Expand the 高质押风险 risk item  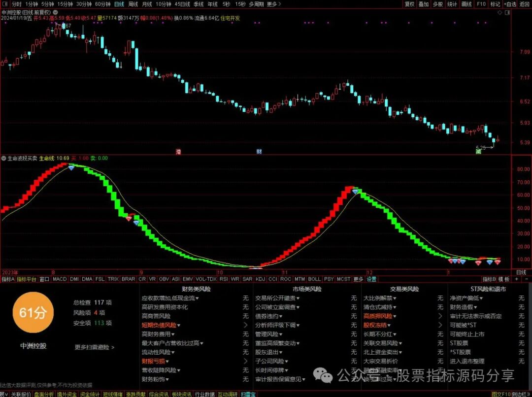(380, 316)
